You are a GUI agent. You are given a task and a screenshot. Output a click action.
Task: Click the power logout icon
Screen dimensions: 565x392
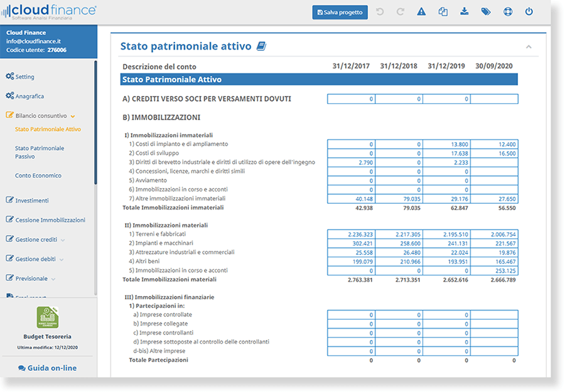click(x=529, y=11)
